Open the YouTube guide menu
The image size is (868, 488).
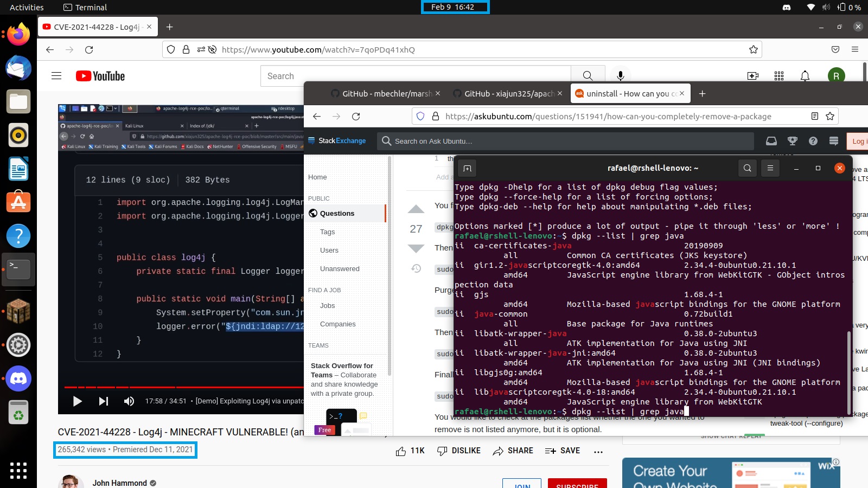[56, 76]
